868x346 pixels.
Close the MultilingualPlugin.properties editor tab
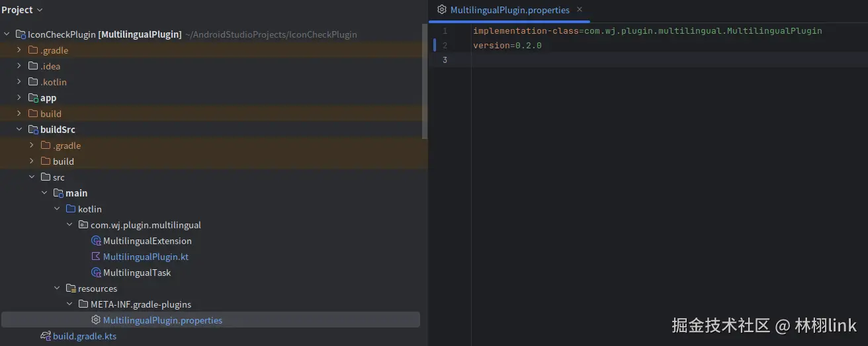click(x=580, y=10)
